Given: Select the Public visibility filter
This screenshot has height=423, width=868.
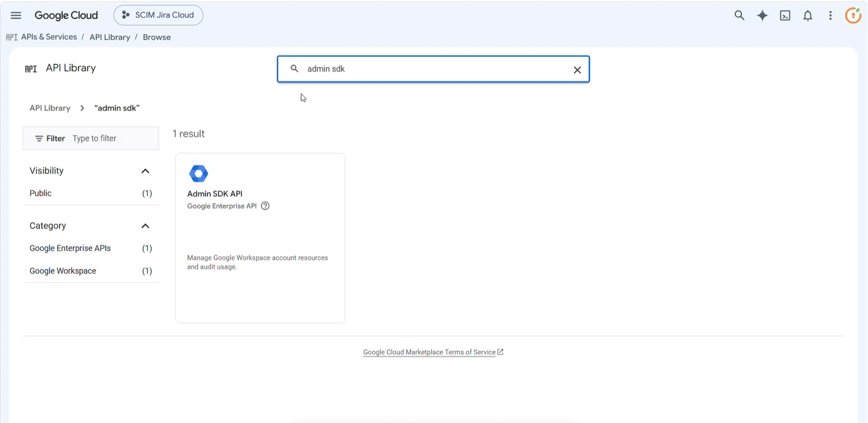Looking at the screenshot, I should coord(91,193).
